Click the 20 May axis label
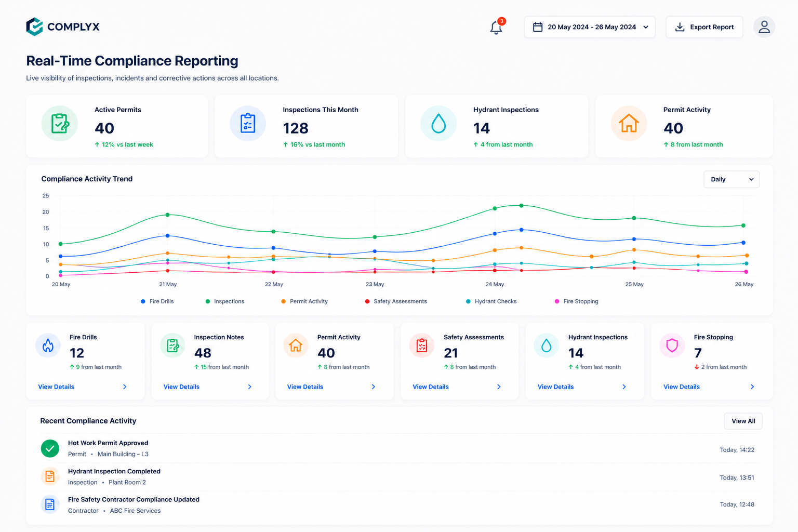This screenshot has width=798, height=532. point(61,284)
